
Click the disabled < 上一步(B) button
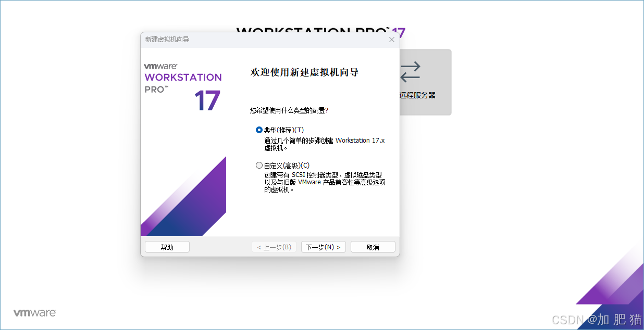(x=274, y=247)
